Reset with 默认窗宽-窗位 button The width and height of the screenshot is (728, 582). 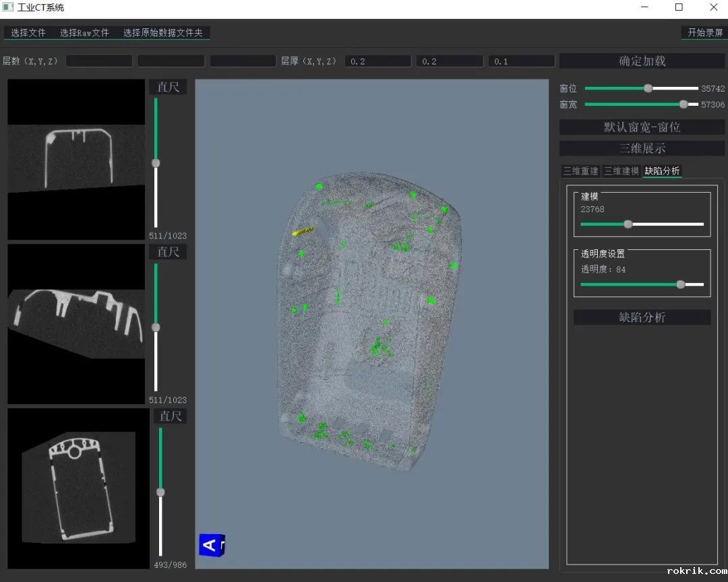[642, 127]
